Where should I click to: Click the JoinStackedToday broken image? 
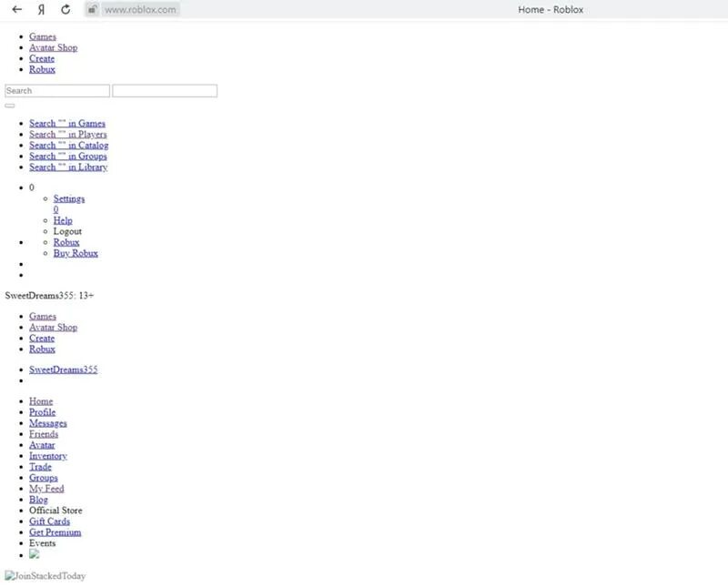tap(45, 576)
